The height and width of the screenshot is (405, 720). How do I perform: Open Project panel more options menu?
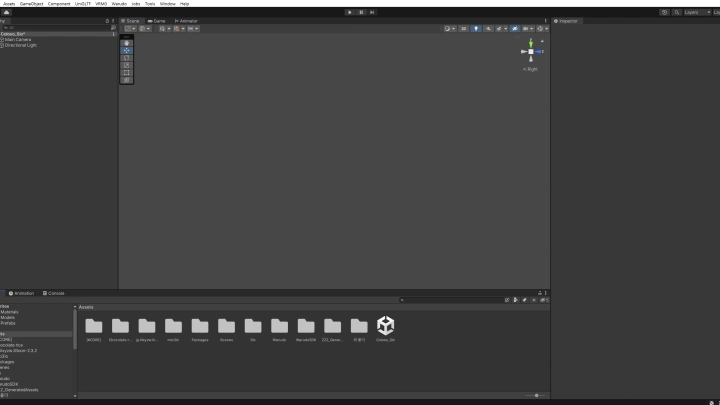pos(546,293)
